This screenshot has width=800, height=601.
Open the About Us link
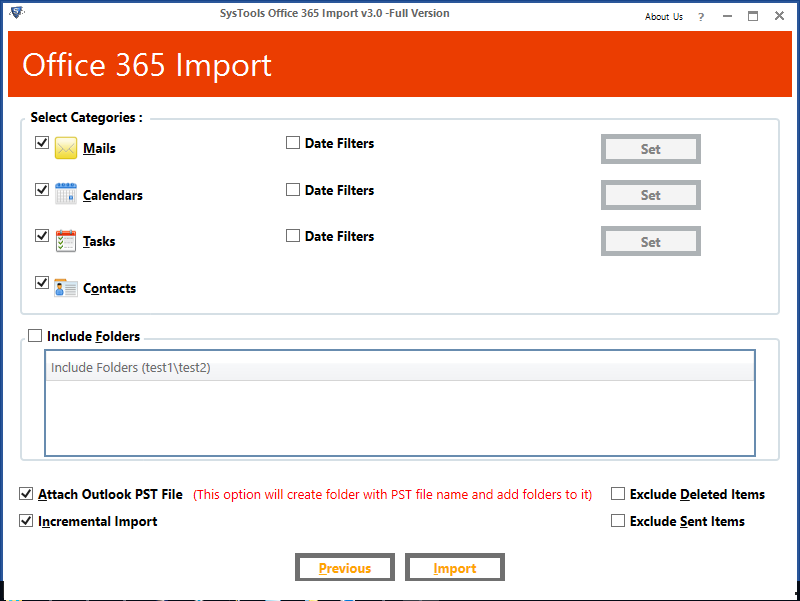point(663,17)
